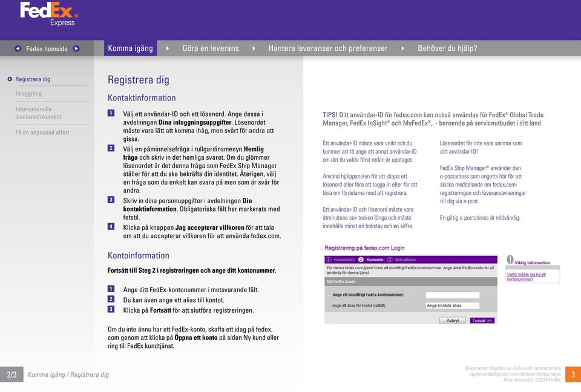581x392 pixels.
Task: Click the Ange kontots alias input field
Action: (x=453, y=305)
